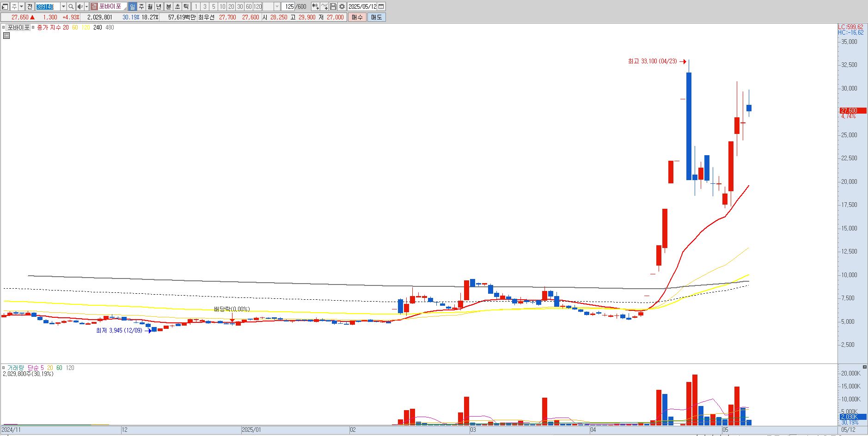Viewport: 868px width, 436px height.
Task: Select tick 틱 chart period
Action: 186,6
